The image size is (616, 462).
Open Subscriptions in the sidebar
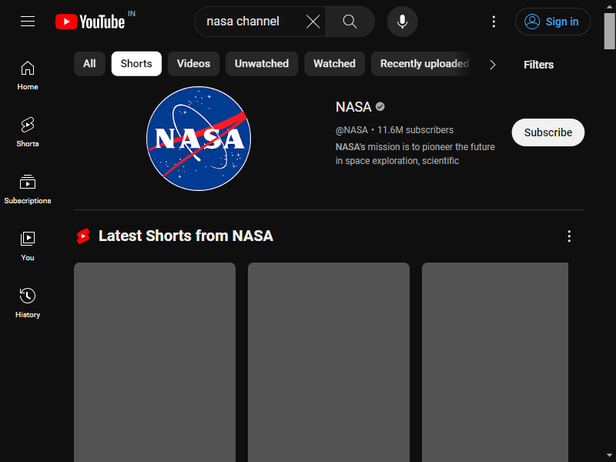click(28, 189)
